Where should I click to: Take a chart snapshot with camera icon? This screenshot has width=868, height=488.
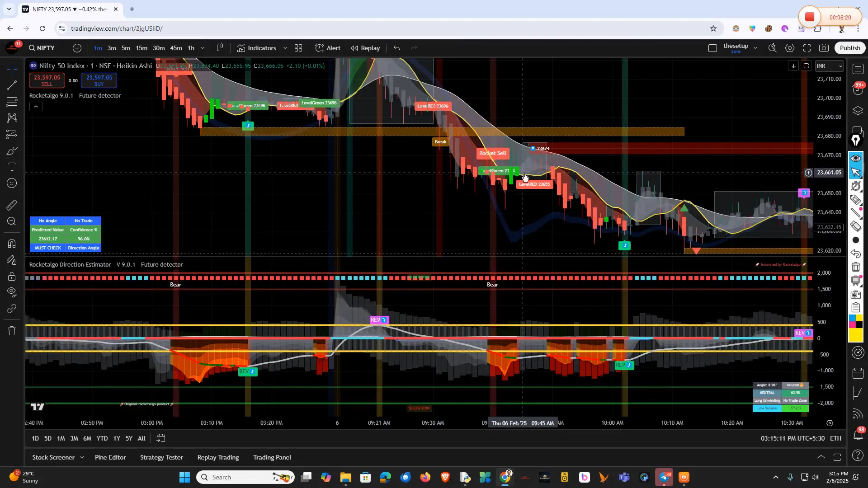824,47
